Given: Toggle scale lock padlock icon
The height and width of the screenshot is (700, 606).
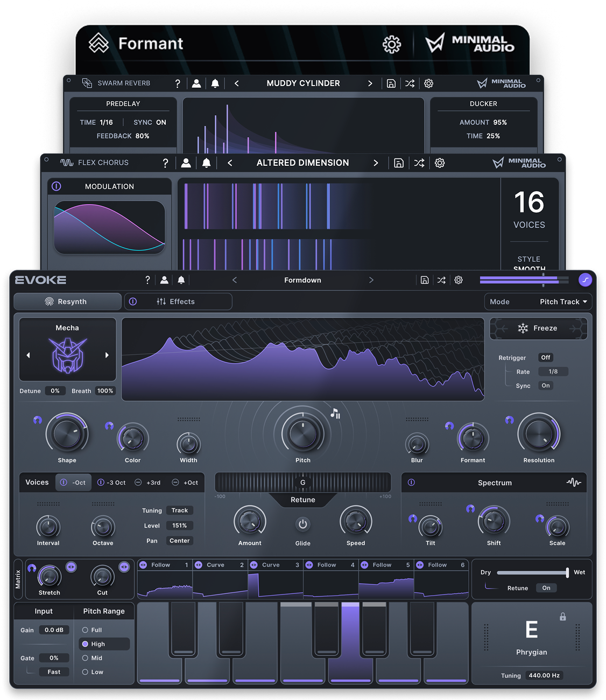Looking at the screenshot, I should pyautogui.click(x=562, y=617).
